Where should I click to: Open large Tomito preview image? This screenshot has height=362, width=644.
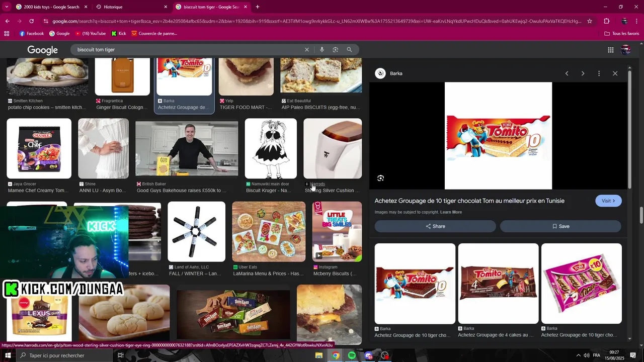coord(498,136)
